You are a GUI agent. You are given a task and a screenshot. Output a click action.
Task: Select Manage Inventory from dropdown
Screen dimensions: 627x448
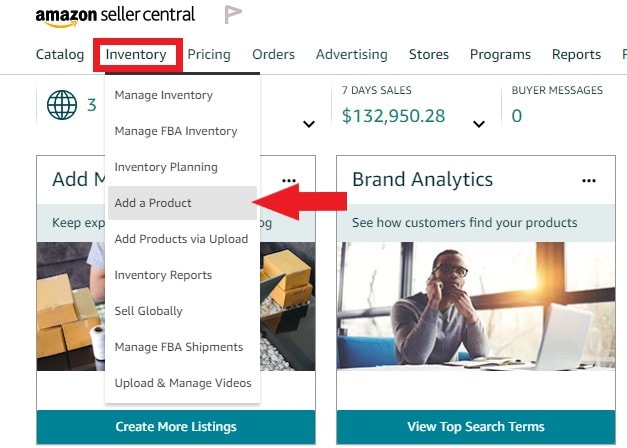click(182, 95)
